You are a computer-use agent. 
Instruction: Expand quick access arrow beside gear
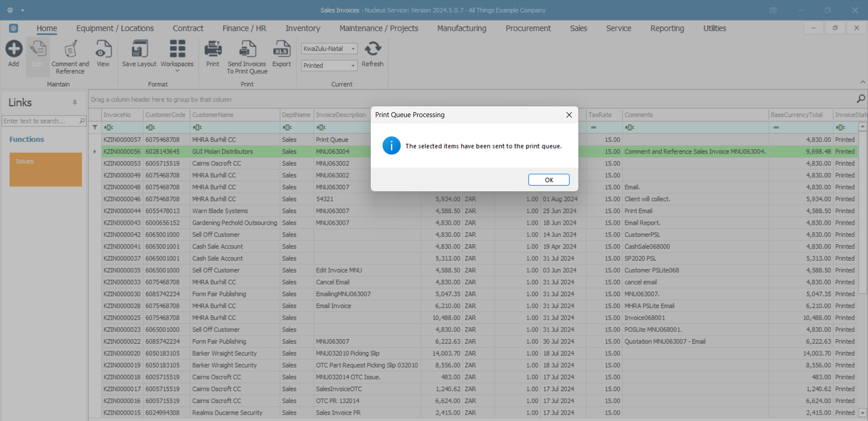(23, 10)
